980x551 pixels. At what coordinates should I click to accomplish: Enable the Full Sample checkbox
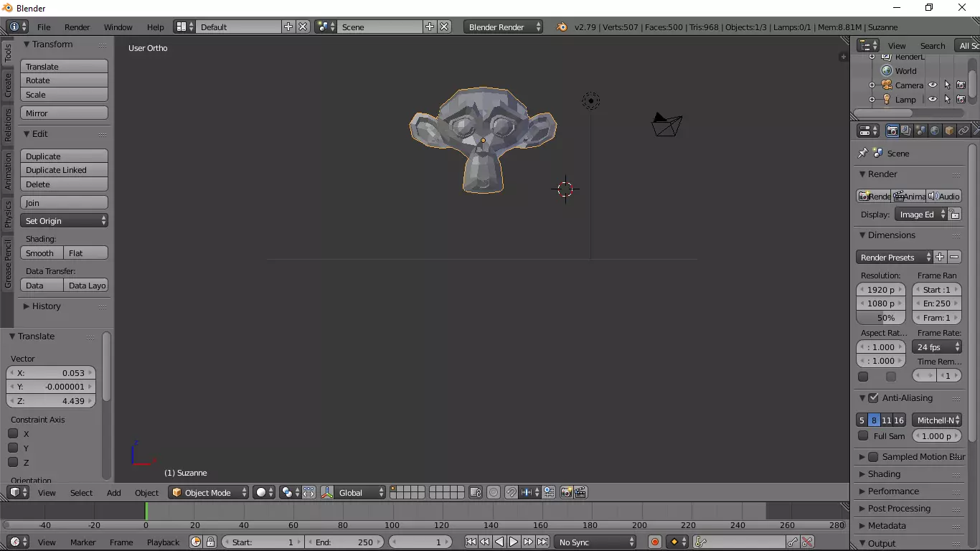(x=863, y=435)
